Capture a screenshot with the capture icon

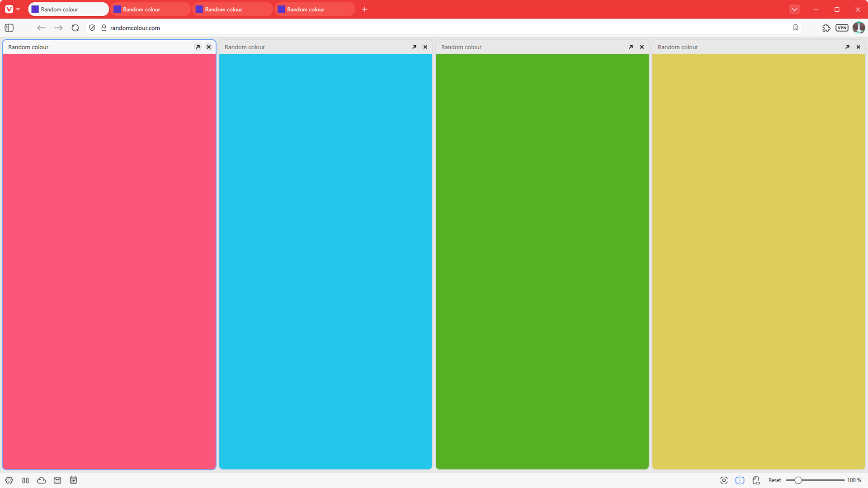tap(724, 480)
